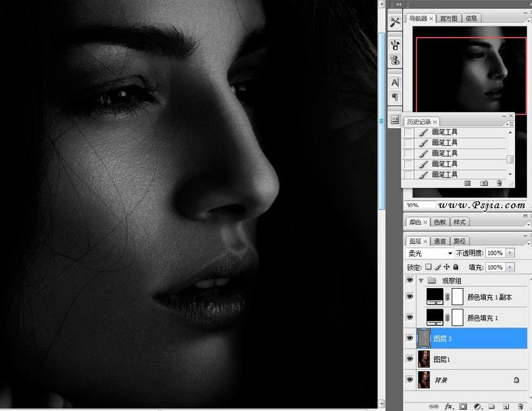Create new adjustment layer from bottom icon
The image size is (532, 411).
[477, 407]
